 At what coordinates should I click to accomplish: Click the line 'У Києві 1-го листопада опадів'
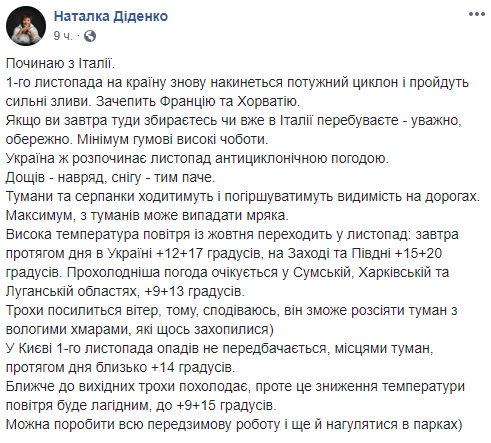[220, 348]
